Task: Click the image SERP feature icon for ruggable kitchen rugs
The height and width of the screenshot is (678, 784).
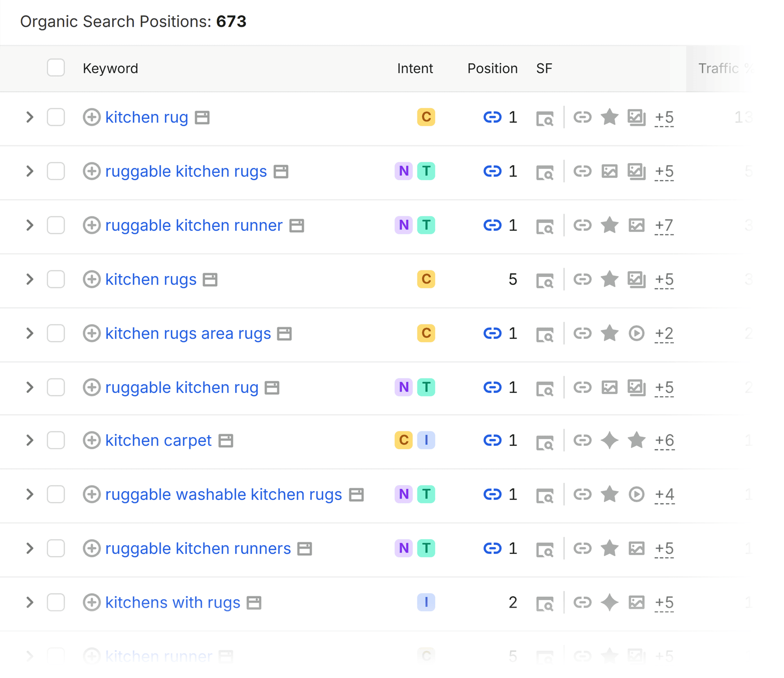Action: pyautogui.click(x=610, y=171)
